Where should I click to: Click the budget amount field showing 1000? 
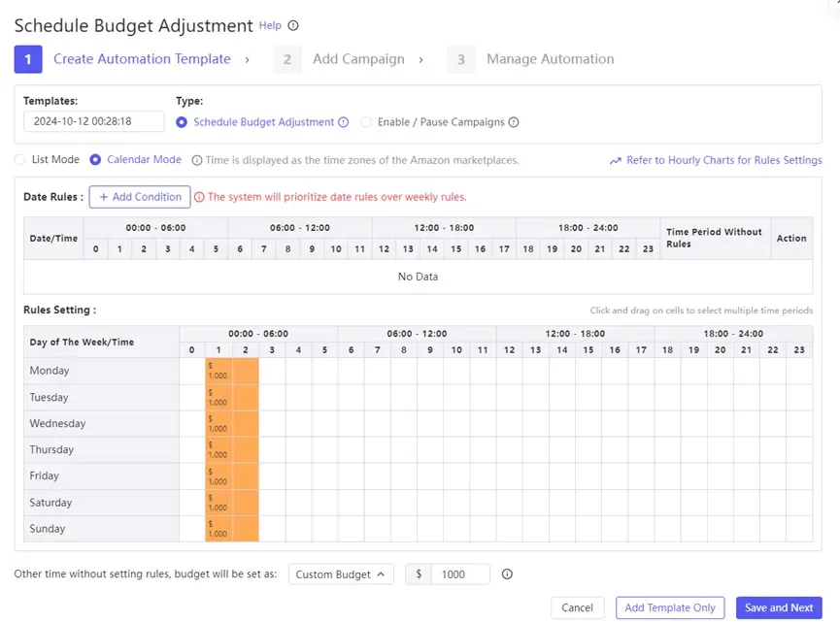click(460, 573)
